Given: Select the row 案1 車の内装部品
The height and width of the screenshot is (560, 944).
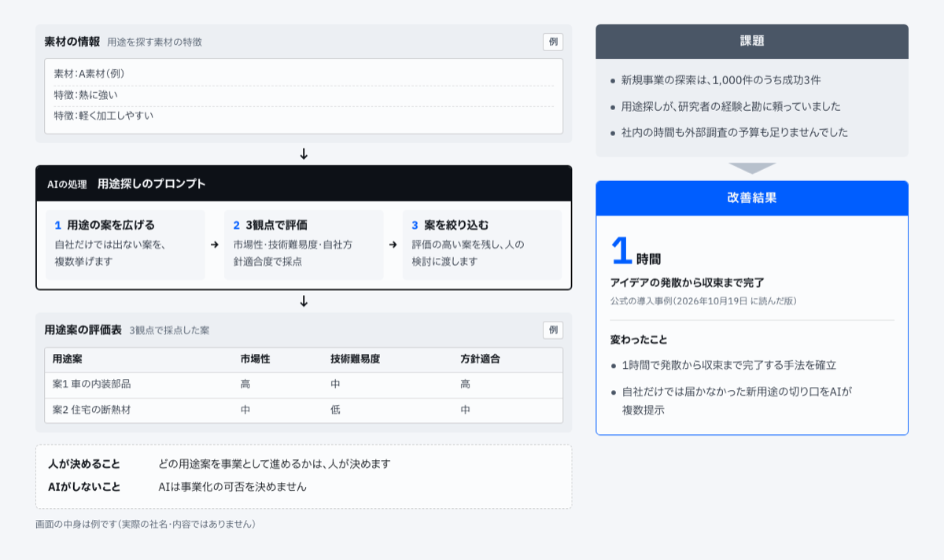Looking at the screenshot, I should 304,385.
